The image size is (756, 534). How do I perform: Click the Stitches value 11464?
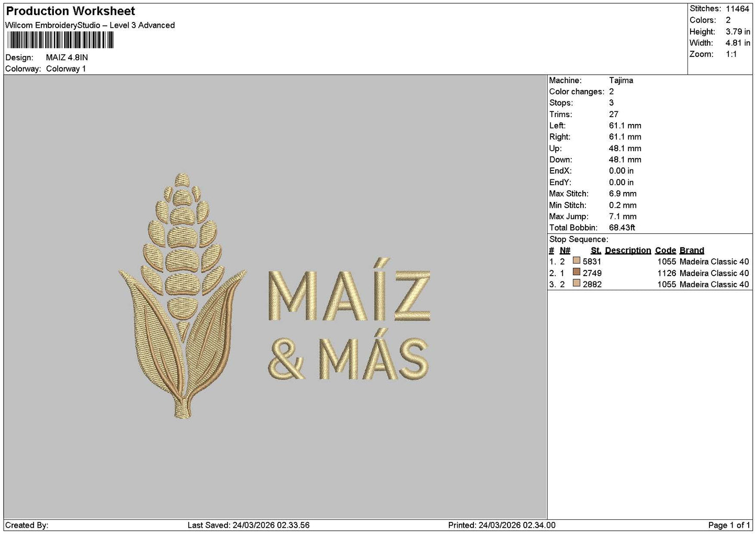[x=738, y=9]
